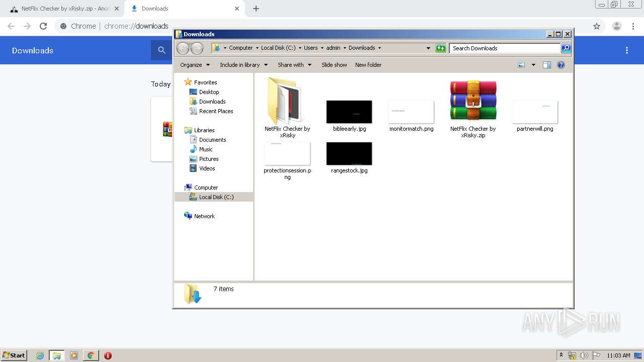Select the partnerwill.png file
This screenshot has width=644, height=362.
tap(535, 112)
